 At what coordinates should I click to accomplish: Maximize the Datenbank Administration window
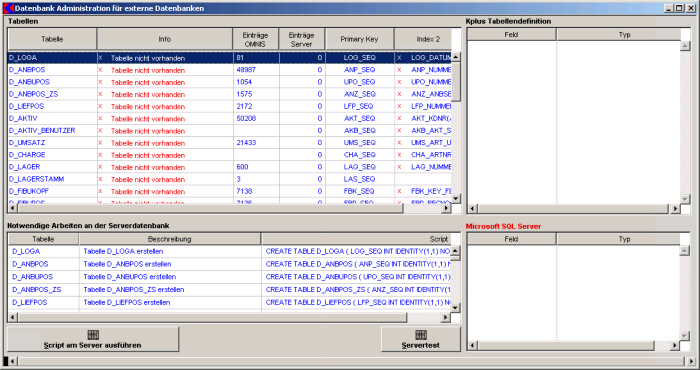coord(679,8)
